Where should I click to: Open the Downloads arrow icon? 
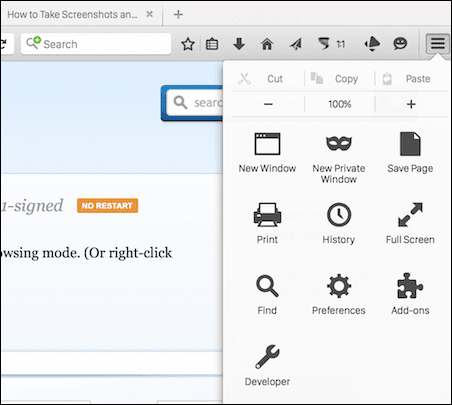coord(239,44)
